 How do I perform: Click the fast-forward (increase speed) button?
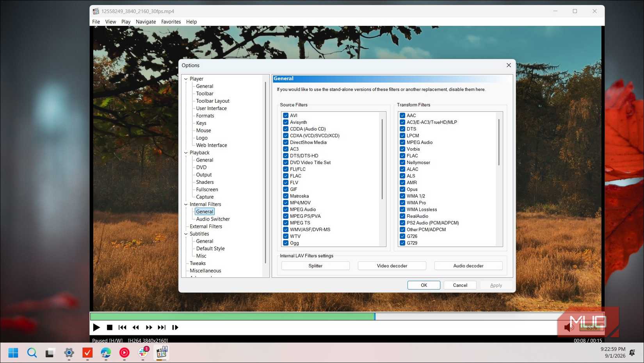149,327
